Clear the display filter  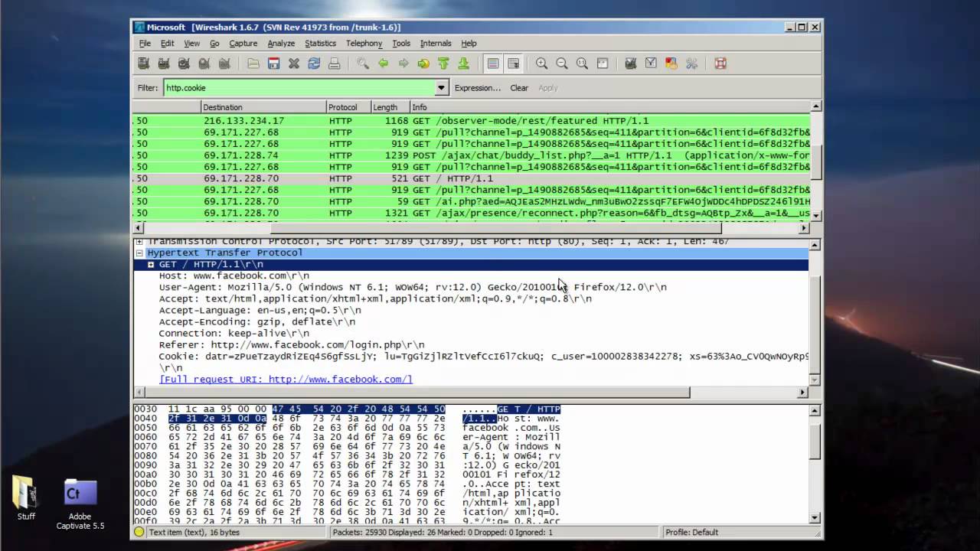(x=519, y=88)
